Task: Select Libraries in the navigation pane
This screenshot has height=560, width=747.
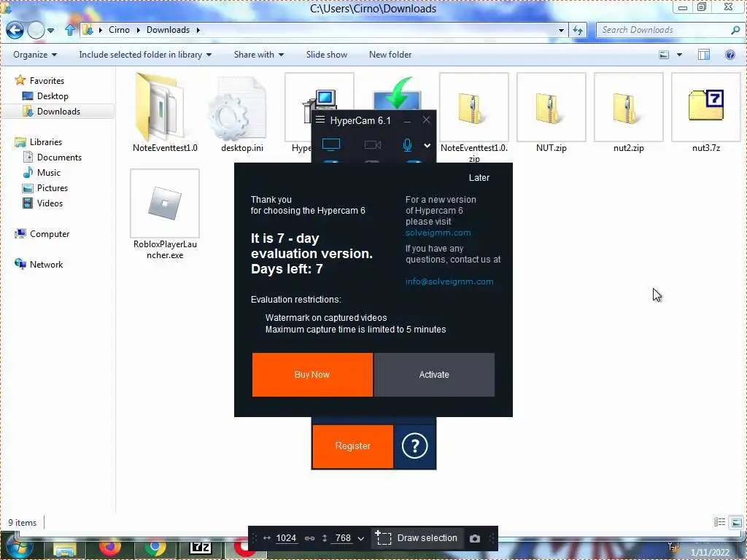Action: pyautogui.click(x=46, y=142)
